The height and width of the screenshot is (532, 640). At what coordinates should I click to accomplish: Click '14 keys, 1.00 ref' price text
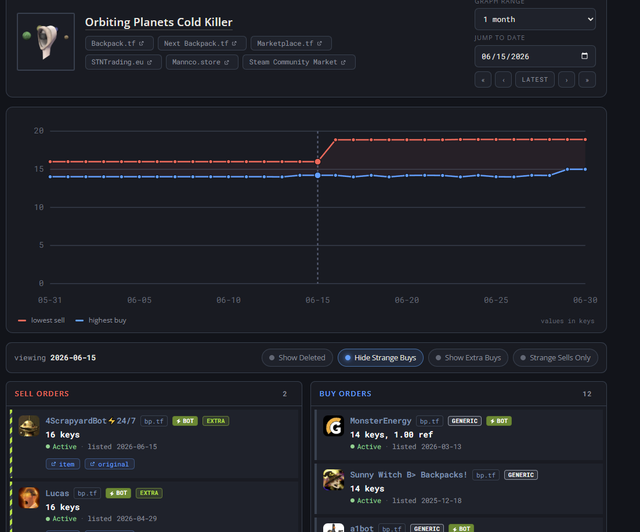point(391,435)
